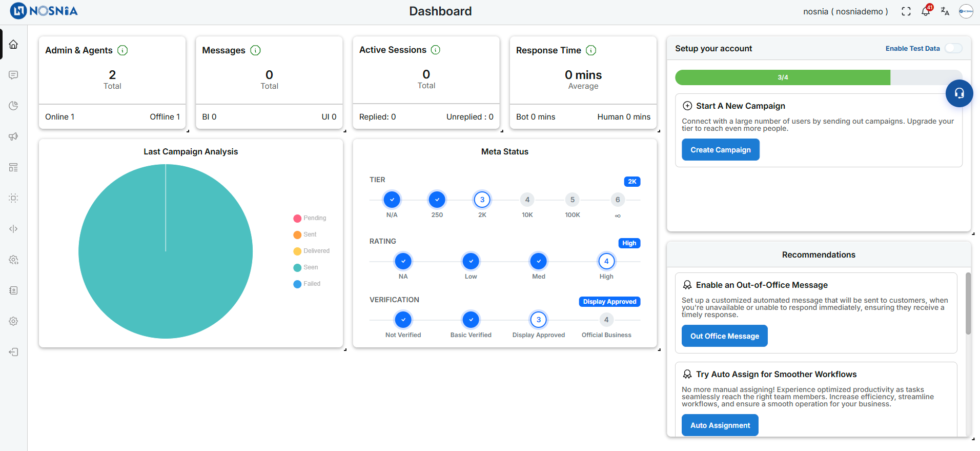This screenshot has height=451, width=980.
Task: Click the code brackets sidebar icon
Action: (13, 229)
